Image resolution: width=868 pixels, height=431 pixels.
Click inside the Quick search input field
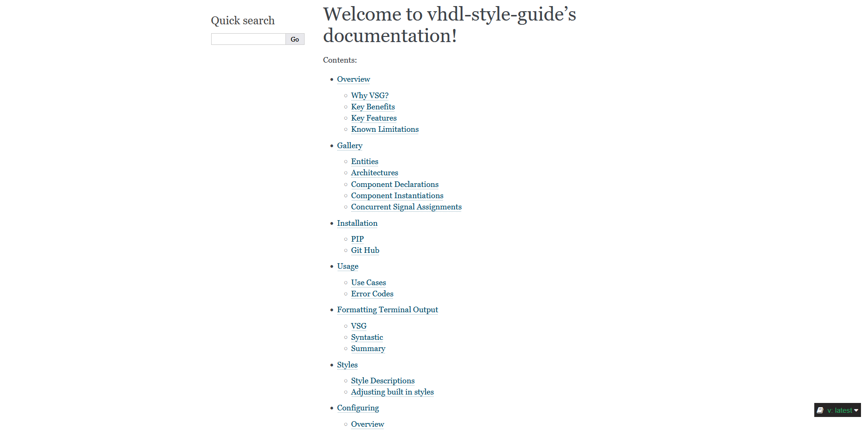(x=248, y=39)
